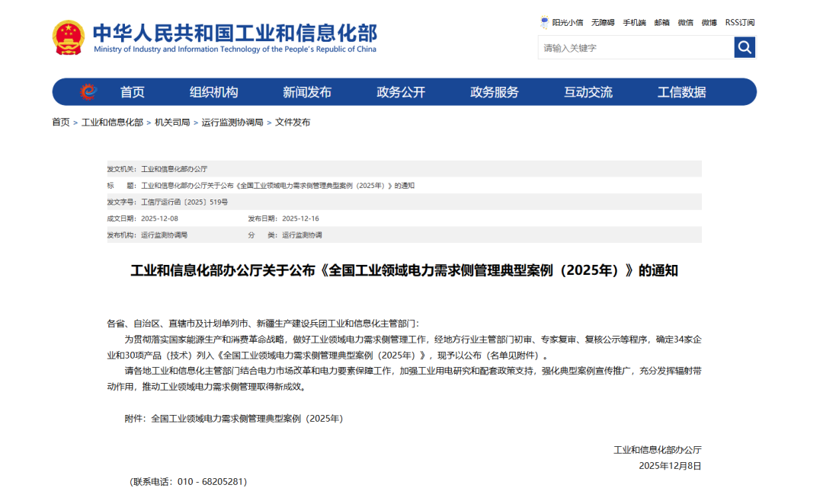This screenshot has width=823, height=504.
Task: Click the search magnifier icon
Action: point(745,48)
